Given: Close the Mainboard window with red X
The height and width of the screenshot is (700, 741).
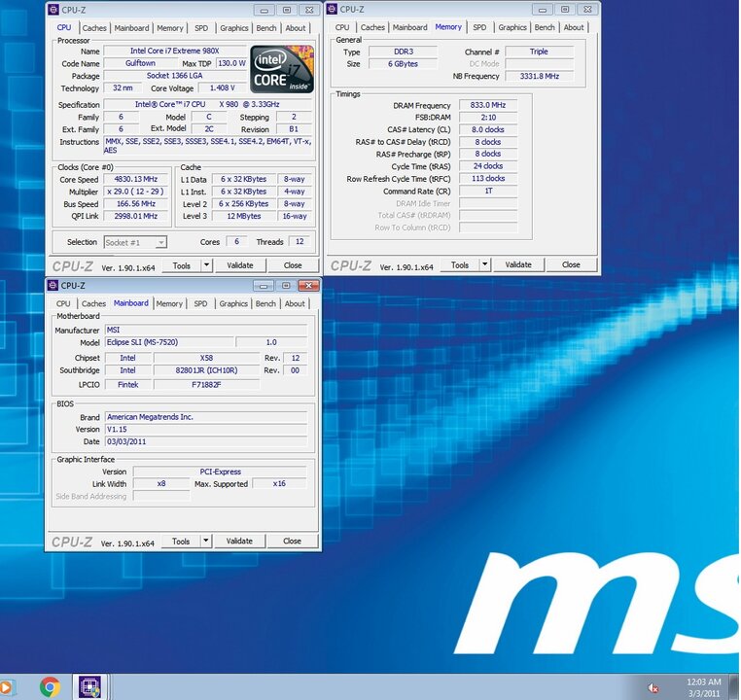Looking at the screenshot, I should click(308, 286).
